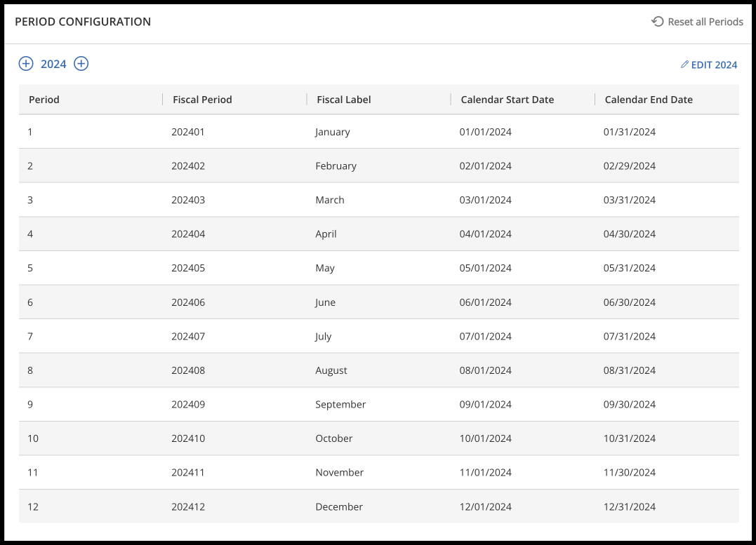Click the Calendar End Date column header

pyautogui.click(x=649, y=100)
